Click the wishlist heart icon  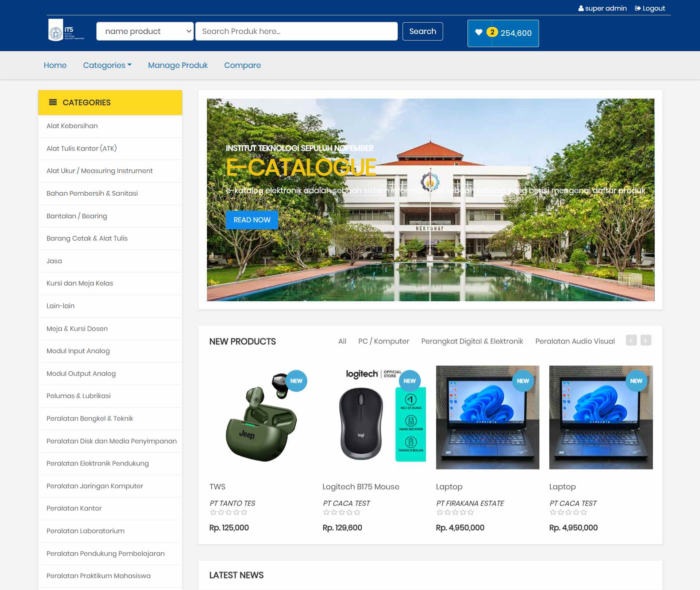pyautogui.click(x=478, y=32)
